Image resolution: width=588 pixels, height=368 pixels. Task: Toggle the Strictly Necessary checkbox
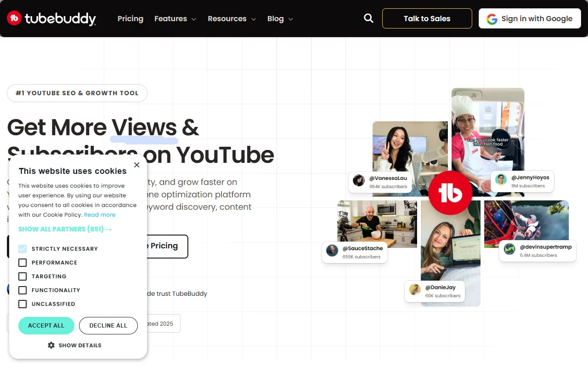click(23, 249)
